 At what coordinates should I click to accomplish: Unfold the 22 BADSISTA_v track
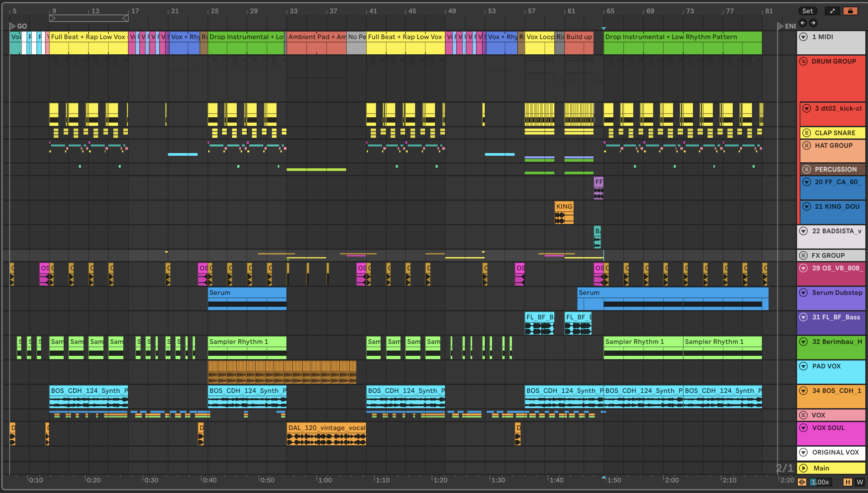click(x=803, y=231)
